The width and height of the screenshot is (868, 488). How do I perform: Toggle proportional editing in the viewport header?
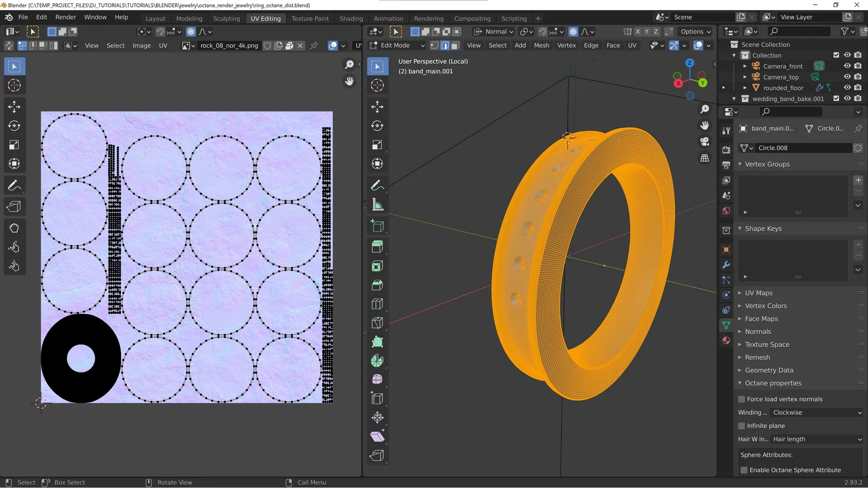point(573,31)
